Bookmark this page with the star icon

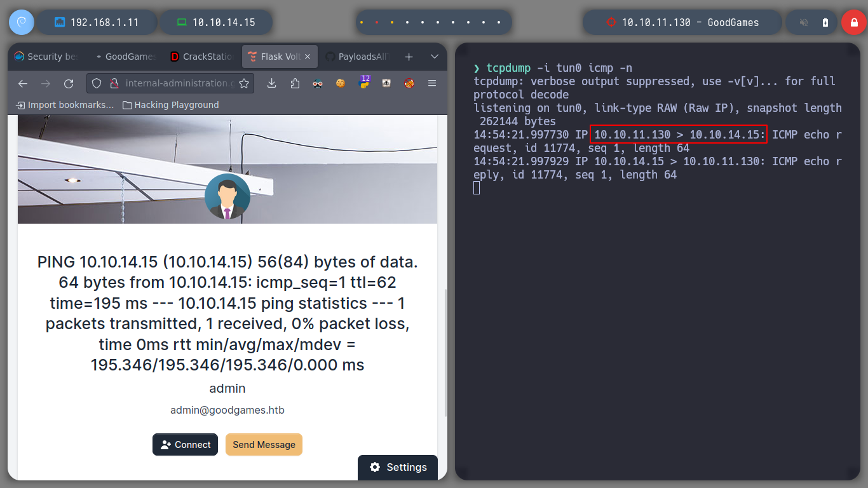coord(244,83)
